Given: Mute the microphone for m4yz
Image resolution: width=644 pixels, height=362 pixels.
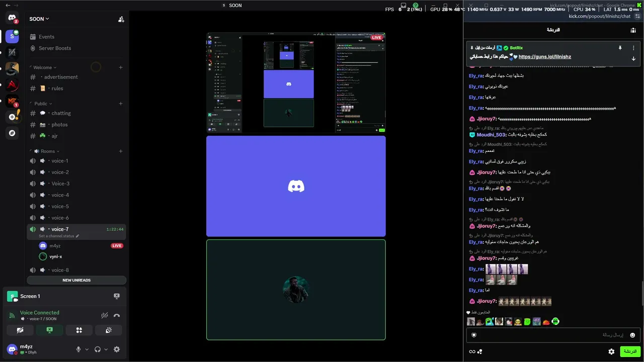Looking at the screenshot, I should [78, 349].
